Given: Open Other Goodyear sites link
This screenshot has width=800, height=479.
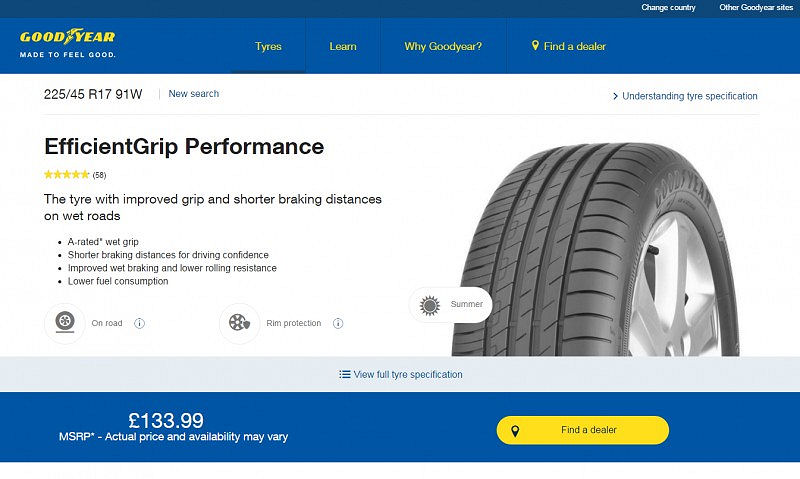Looking at the screenshot, I should 756,8.
